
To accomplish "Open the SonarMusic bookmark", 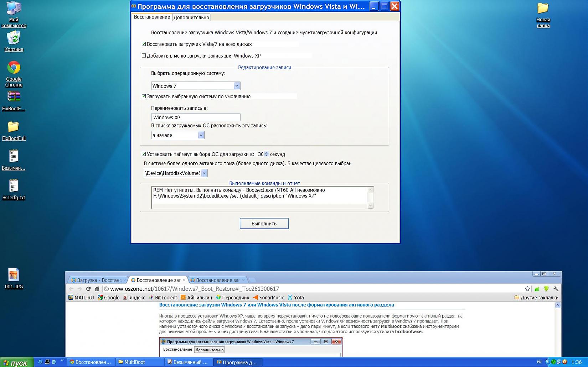I will [x=268, y=298].
